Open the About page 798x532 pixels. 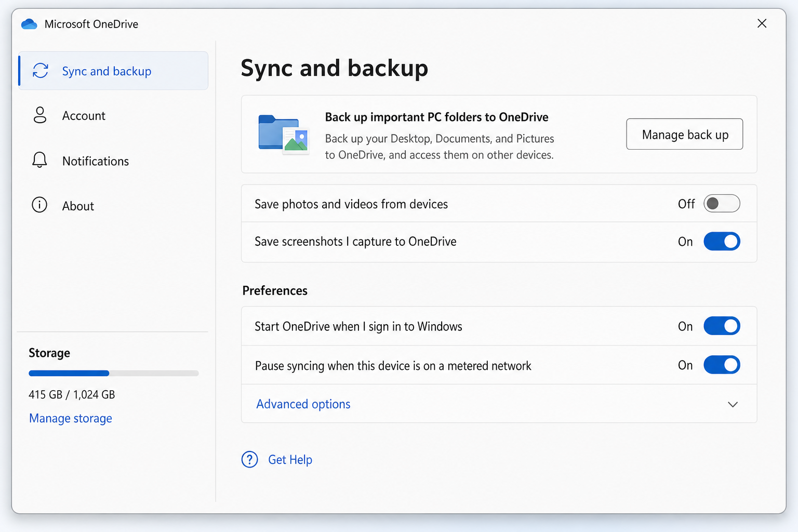(x=113, y=205)
